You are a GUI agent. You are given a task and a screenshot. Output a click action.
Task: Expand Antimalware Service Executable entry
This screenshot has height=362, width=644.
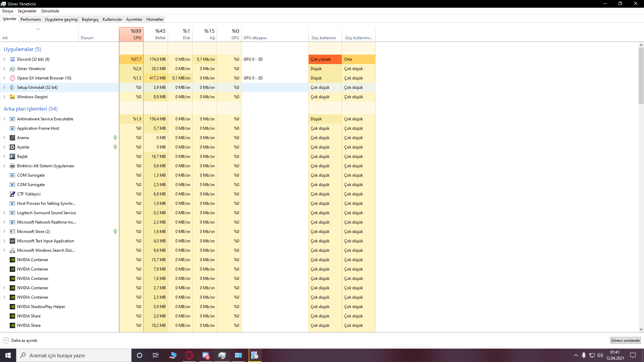point(4,119)
